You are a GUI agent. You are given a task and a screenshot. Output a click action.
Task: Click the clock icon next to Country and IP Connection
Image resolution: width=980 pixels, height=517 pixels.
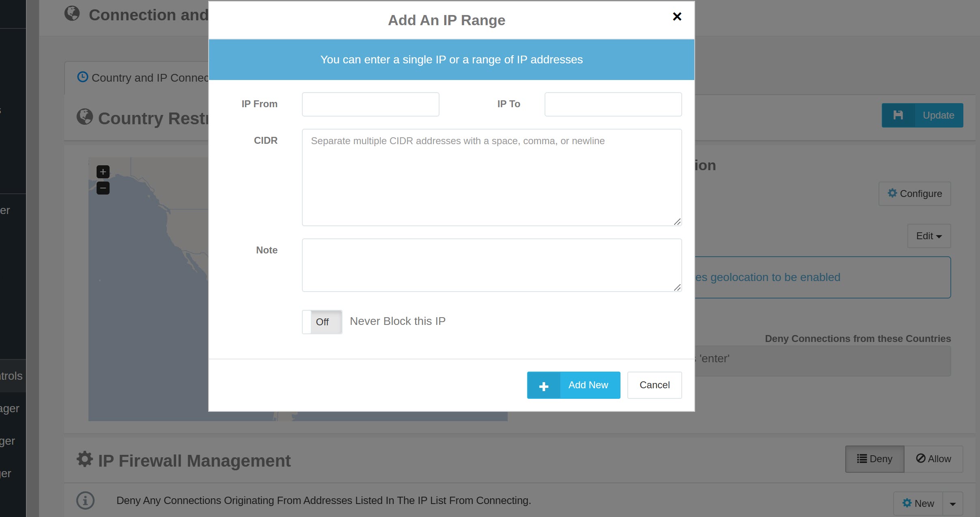click(83, 77)
